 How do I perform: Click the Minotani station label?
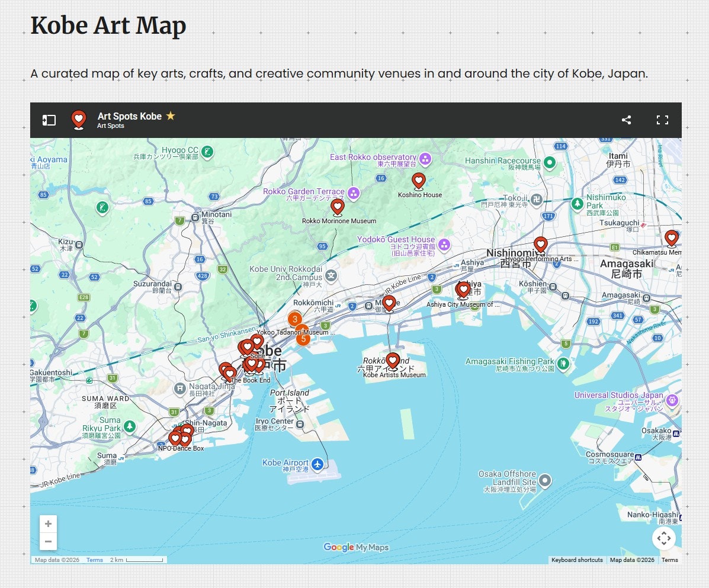point(216,214)
